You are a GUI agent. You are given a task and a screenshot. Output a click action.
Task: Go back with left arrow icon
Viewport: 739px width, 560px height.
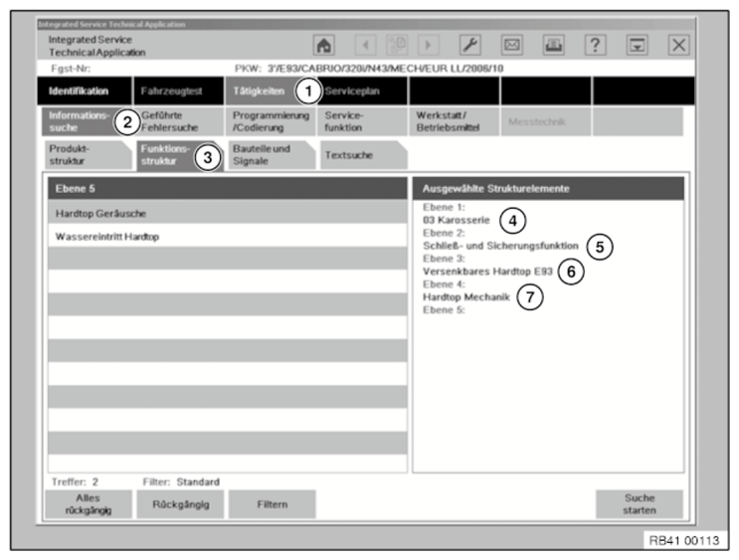tap(365, 45)
